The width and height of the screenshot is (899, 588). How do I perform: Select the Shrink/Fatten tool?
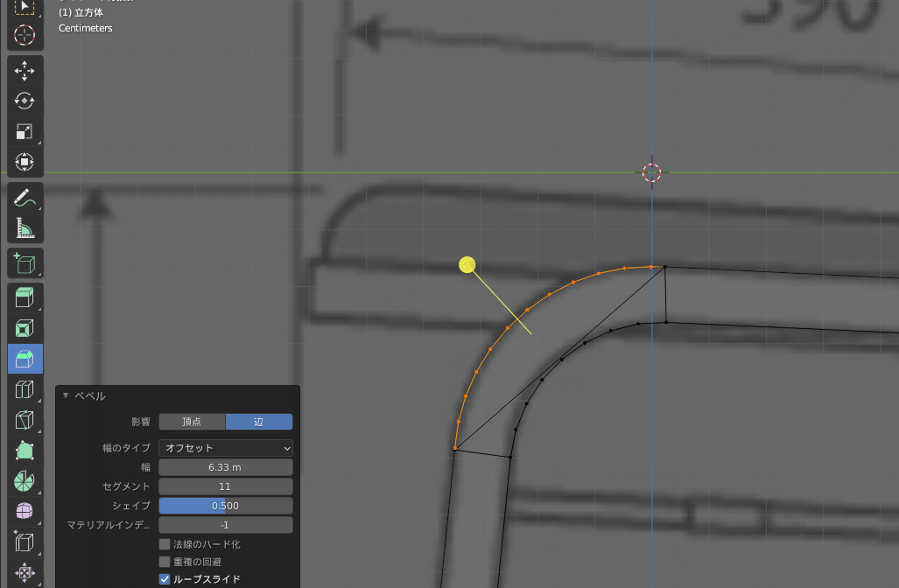click(x=25, y=572)
